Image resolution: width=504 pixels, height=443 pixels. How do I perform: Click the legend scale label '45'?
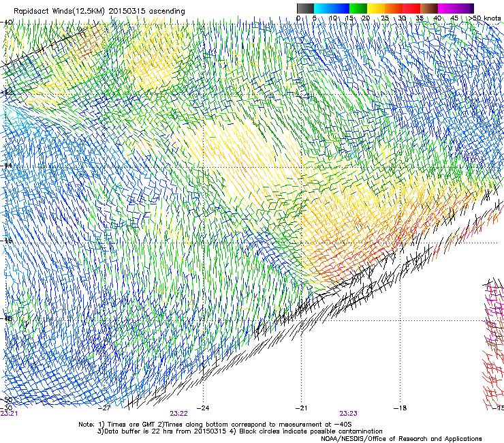(454, 18)
